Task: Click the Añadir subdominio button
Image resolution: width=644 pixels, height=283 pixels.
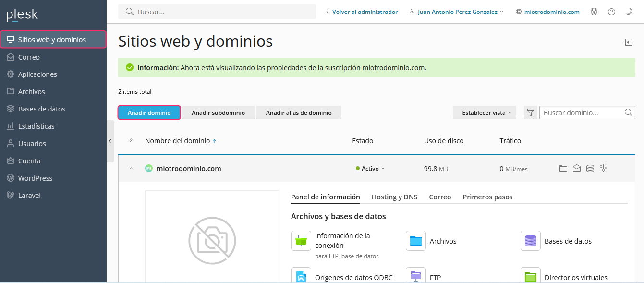Action: coord(218,113)
